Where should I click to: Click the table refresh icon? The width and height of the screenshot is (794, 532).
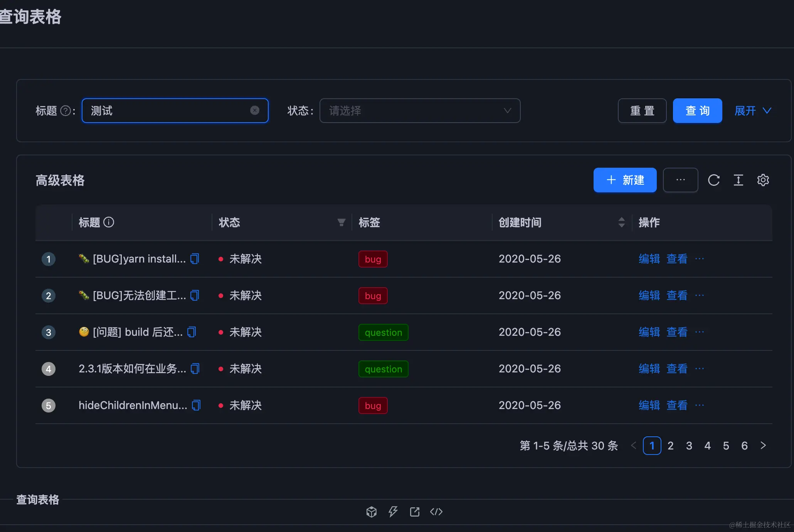pos(713,180)
